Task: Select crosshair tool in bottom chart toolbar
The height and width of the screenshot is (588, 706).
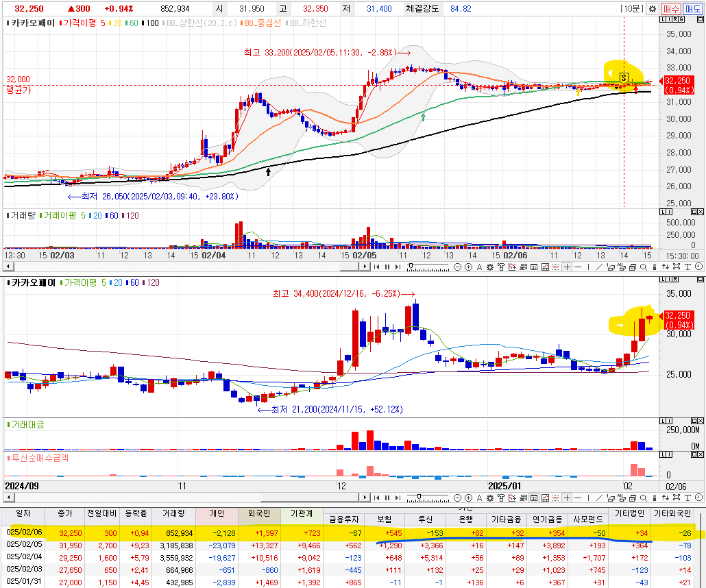Action: click(x=567, y=498)
